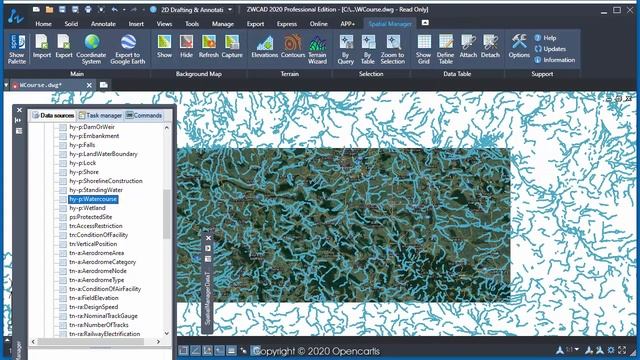Open the Contours terrain tool
The height and width of the screenshot is (360, 640).
coord(293,46)
